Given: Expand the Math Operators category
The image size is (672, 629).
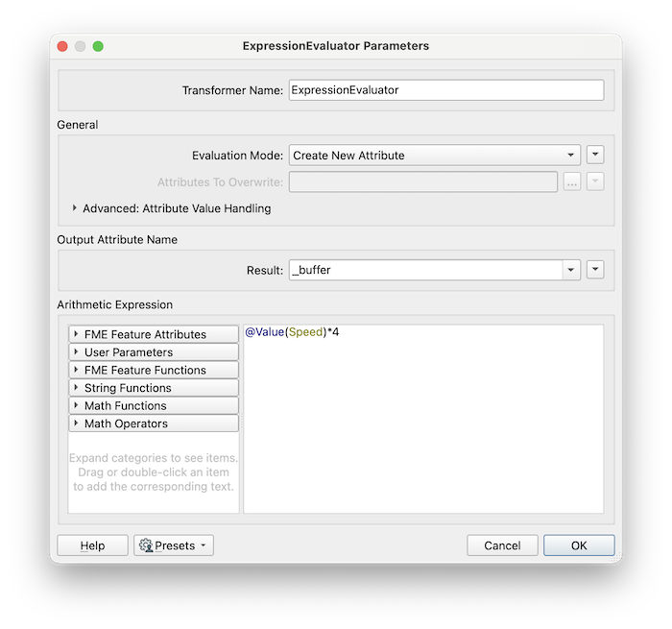Looking at the screenshot, I should pos(154,423).
